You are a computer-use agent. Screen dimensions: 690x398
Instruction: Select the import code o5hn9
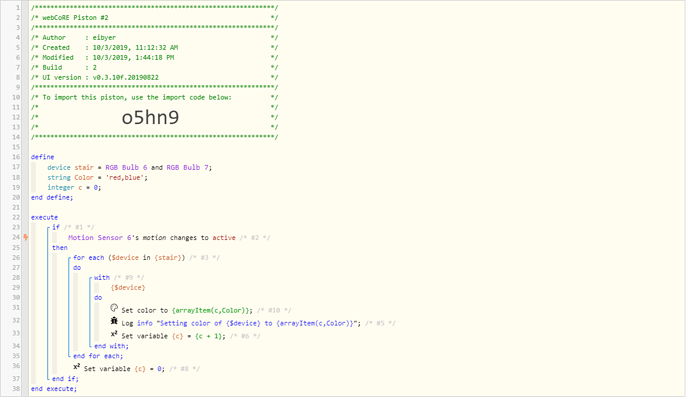click(x=150, y=118)
